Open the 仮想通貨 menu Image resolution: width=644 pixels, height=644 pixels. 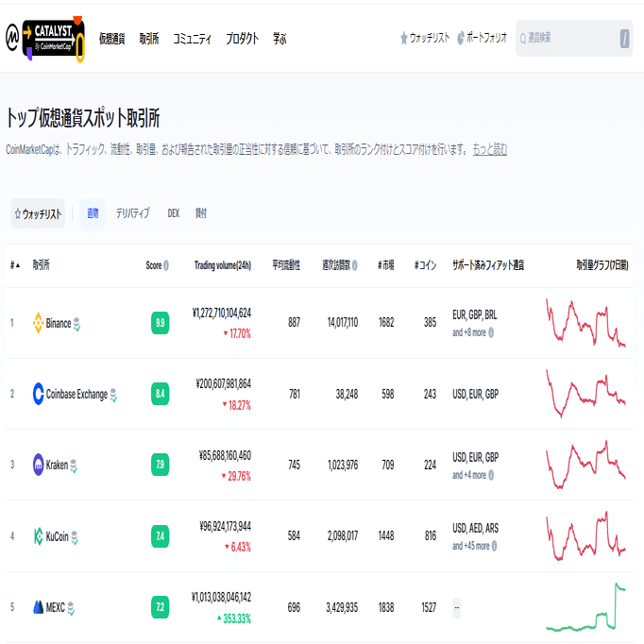(112, 39)
